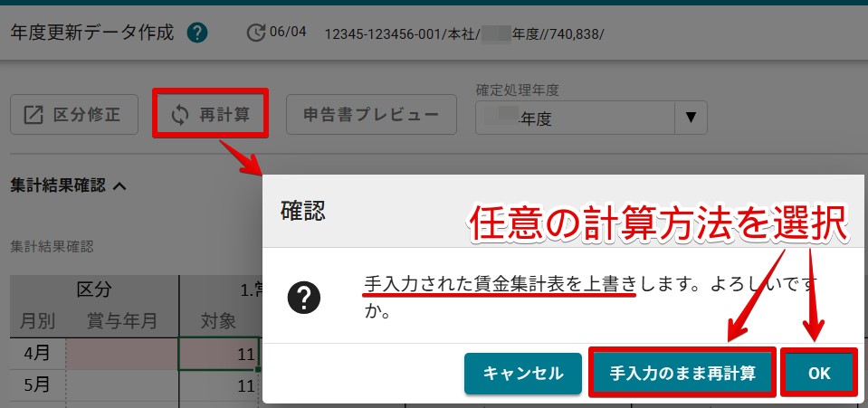Viewport: 868px width, 408px height.
Task: Open 申告書プレビュー
Action: pyautogui.click(x=371, y=115)
